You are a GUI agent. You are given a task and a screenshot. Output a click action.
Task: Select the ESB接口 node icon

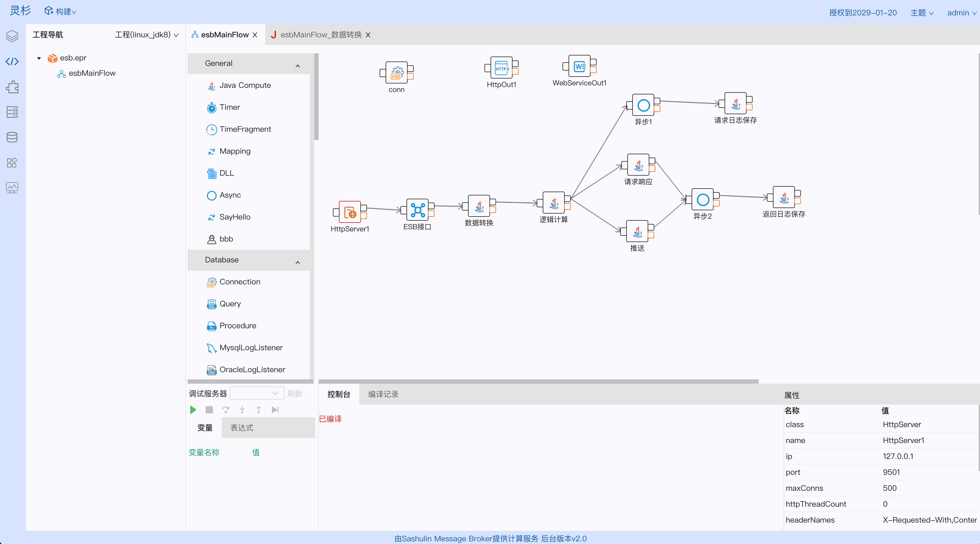(x=417, y=210)
